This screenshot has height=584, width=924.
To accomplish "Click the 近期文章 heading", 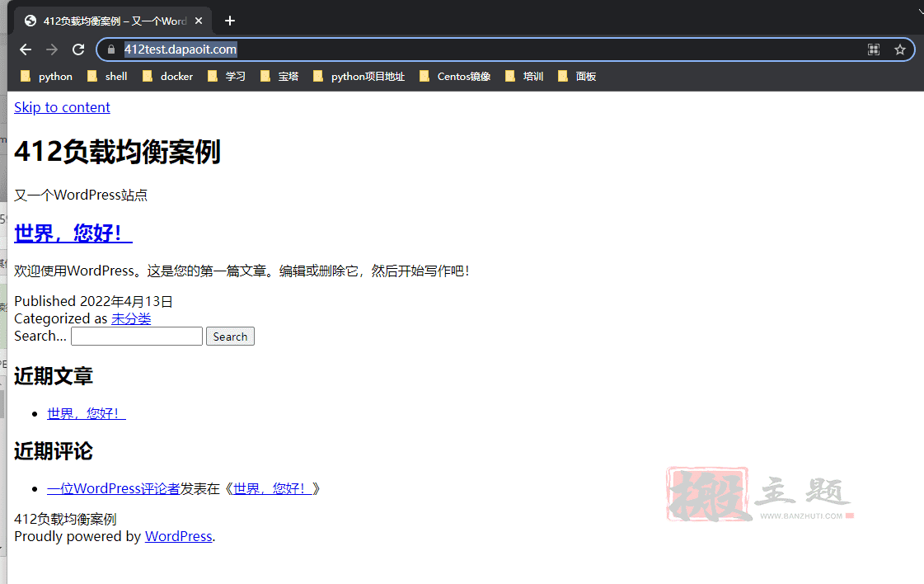I will (x=54, y=376).
